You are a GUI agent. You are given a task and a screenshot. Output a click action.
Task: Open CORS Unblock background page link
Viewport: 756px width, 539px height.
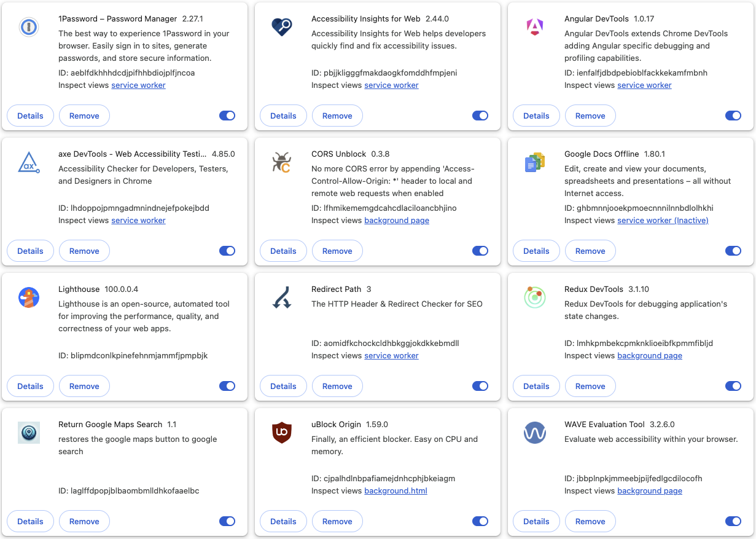pyautogui.click(x=397, y=221)
